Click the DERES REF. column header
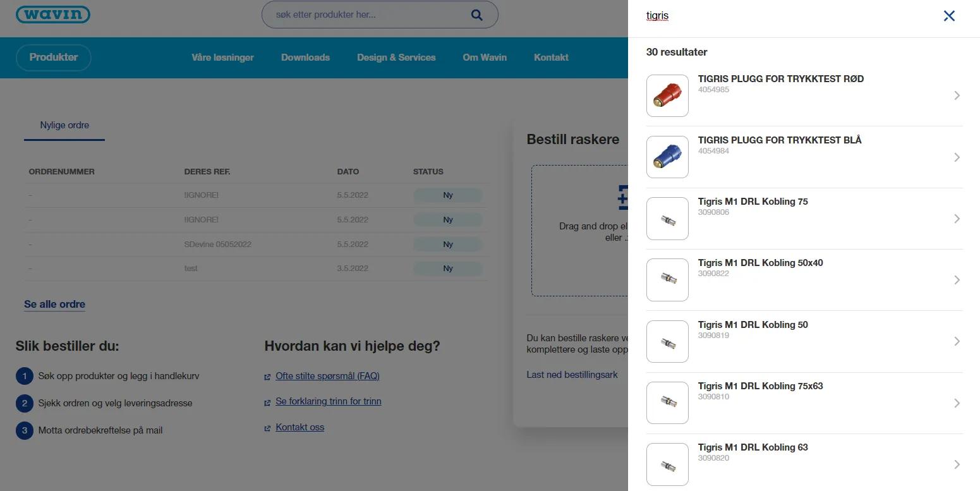Viewport: 980px width, 491px height. tap(207, 172)
